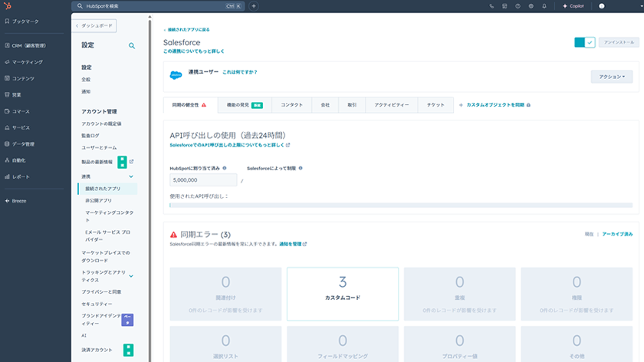
Task: Open the Bookmarks (ブックマーク) sidebar item
Action: 21,21
